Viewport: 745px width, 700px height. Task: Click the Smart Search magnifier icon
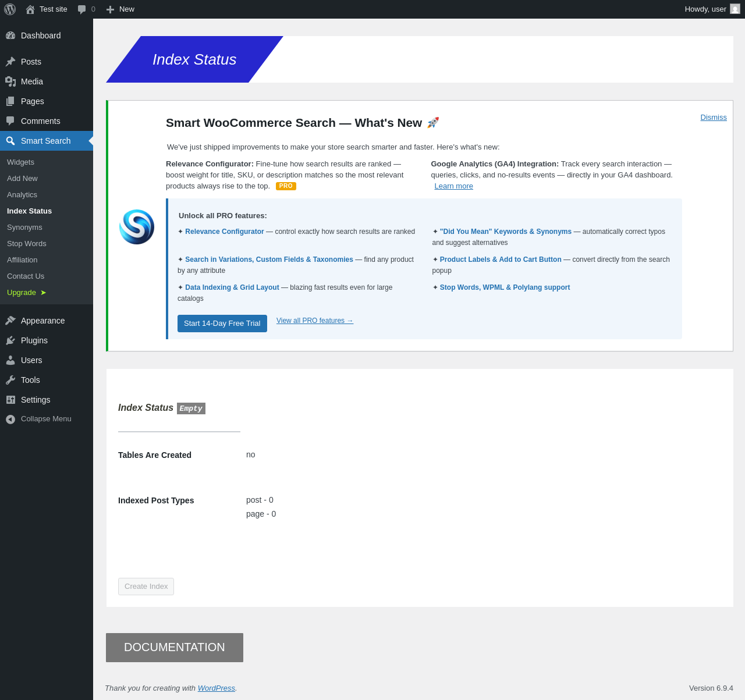10,141
